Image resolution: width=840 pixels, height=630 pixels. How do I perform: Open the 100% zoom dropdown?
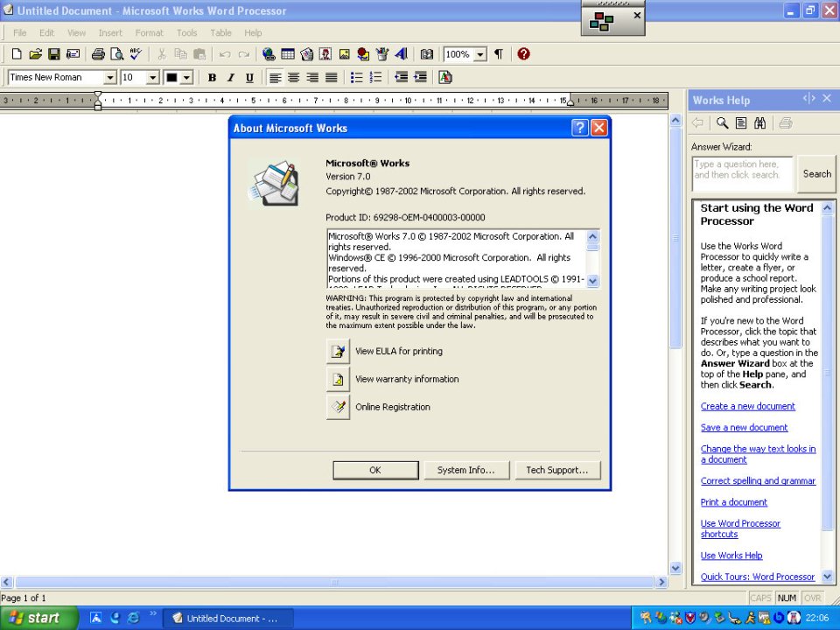[480, 54]
